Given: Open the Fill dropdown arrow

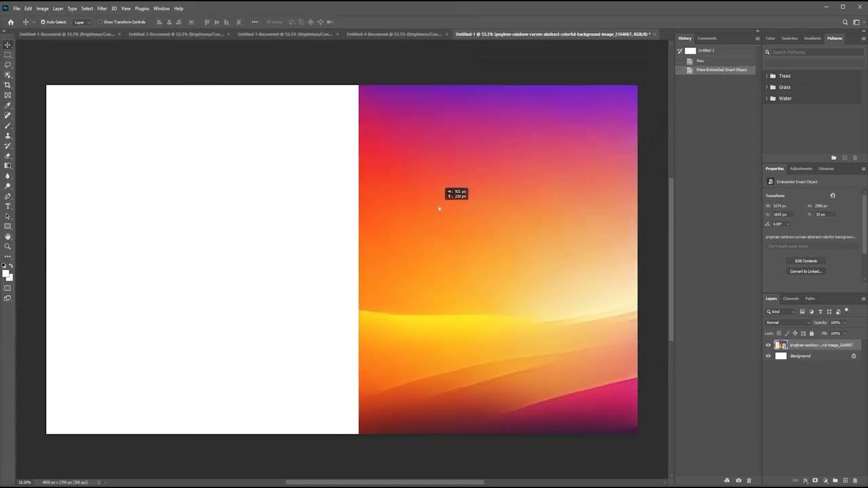Looking at the screenshot, I should point(845,333).
